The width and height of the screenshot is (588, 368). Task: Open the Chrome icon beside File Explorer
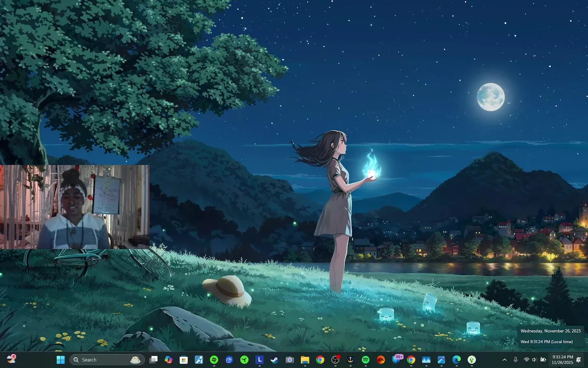click(x=320, y=360)
